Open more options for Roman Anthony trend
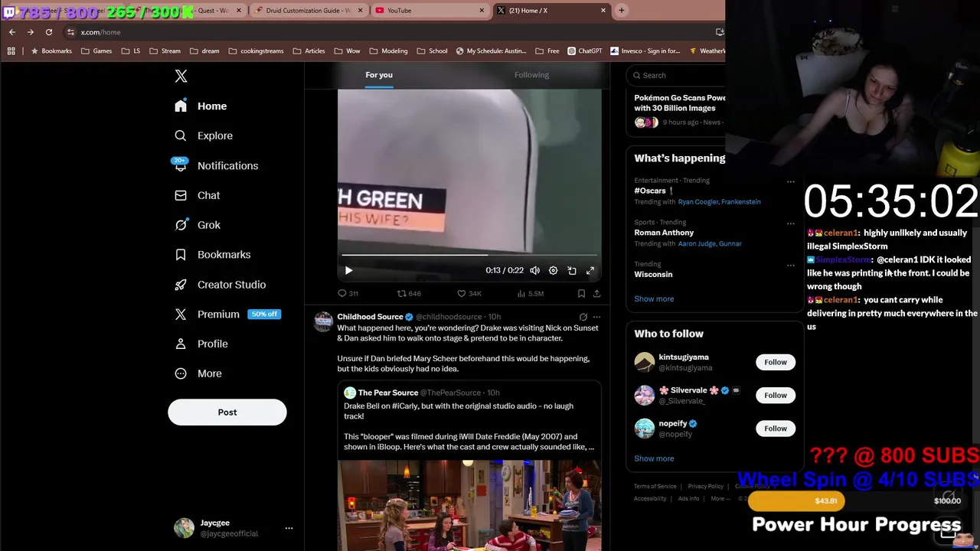Screen dimensions: 980x551 click(x=790, y=223)
